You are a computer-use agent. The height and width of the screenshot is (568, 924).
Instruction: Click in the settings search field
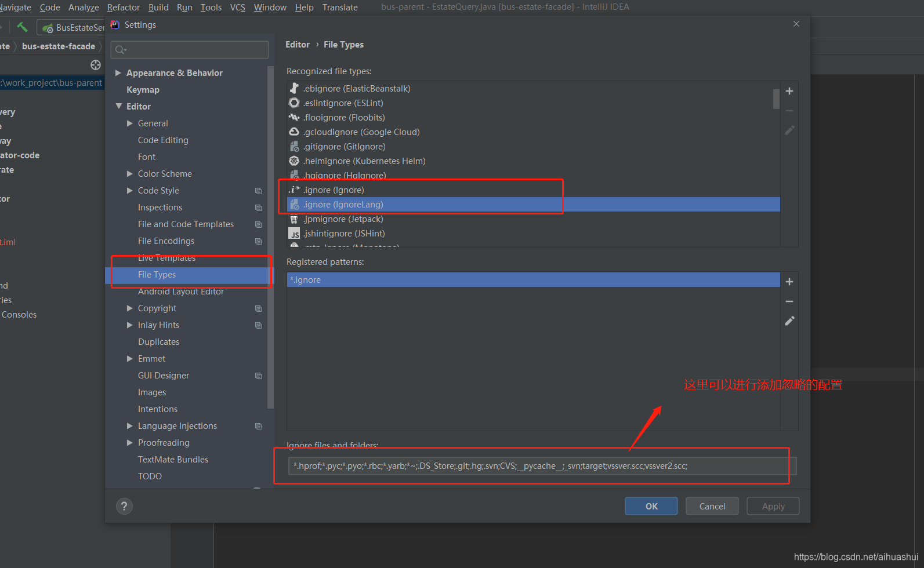click(190, 50)
